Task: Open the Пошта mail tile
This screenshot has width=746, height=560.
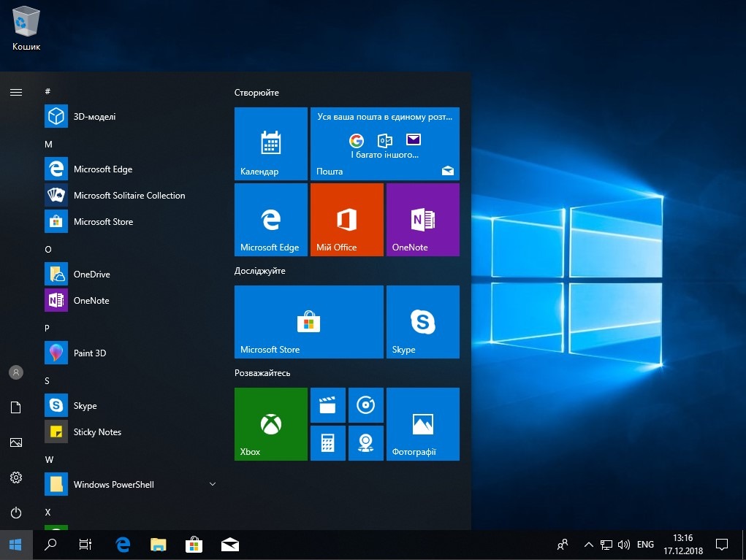Action: (x=385, y=144)
